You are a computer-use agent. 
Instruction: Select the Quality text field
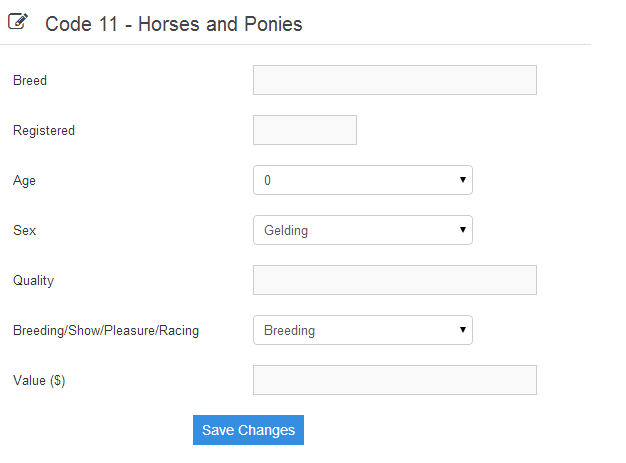coord(395,280)
